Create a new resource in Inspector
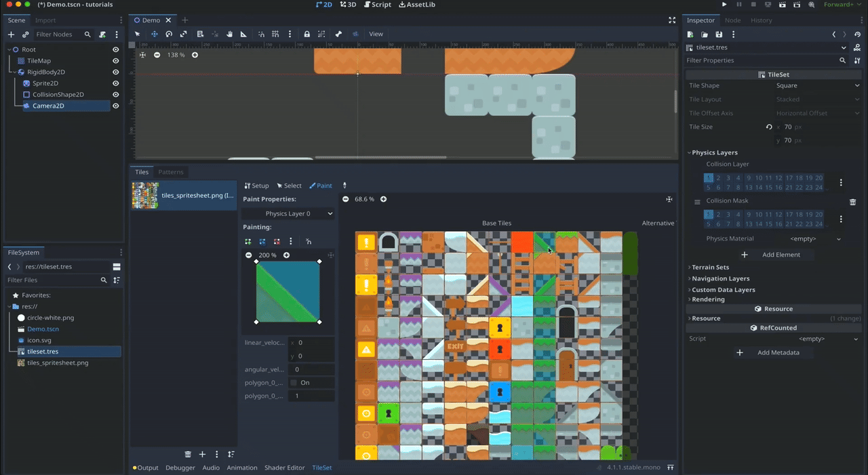This screenshot has height=475, width=868. coord(690,34)
